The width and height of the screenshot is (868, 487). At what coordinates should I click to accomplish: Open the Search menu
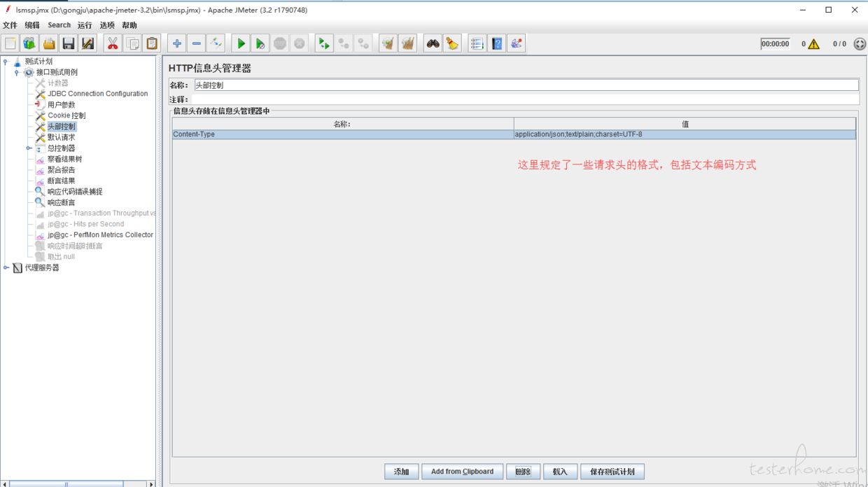click(59, 25)
